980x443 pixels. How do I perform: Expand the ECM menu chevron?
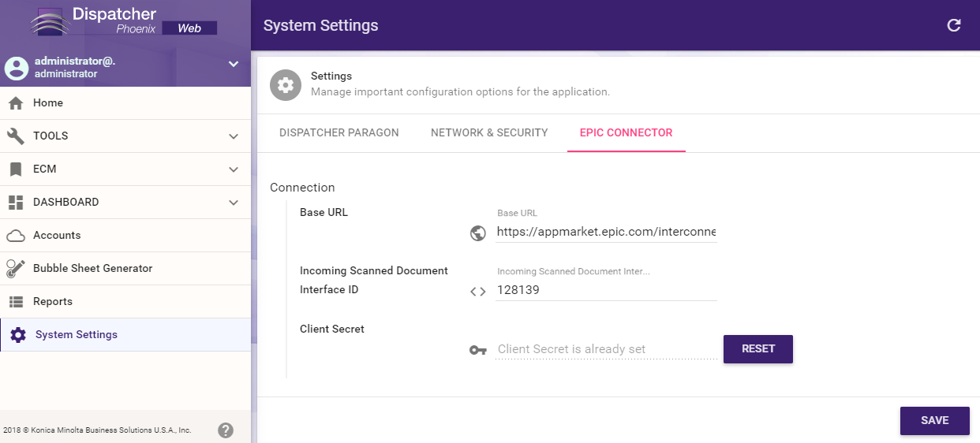point(234,169)
